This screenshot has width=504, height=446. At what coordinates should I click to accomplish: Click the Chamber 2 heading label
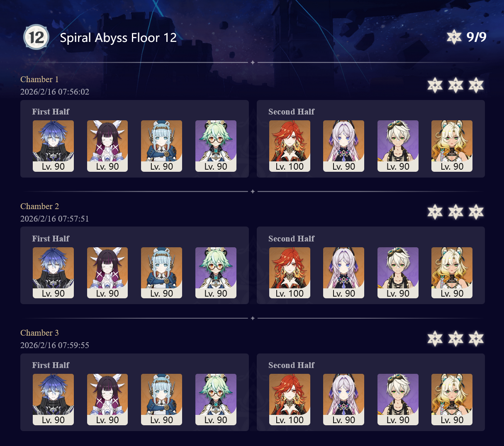[x=39, y=206]
